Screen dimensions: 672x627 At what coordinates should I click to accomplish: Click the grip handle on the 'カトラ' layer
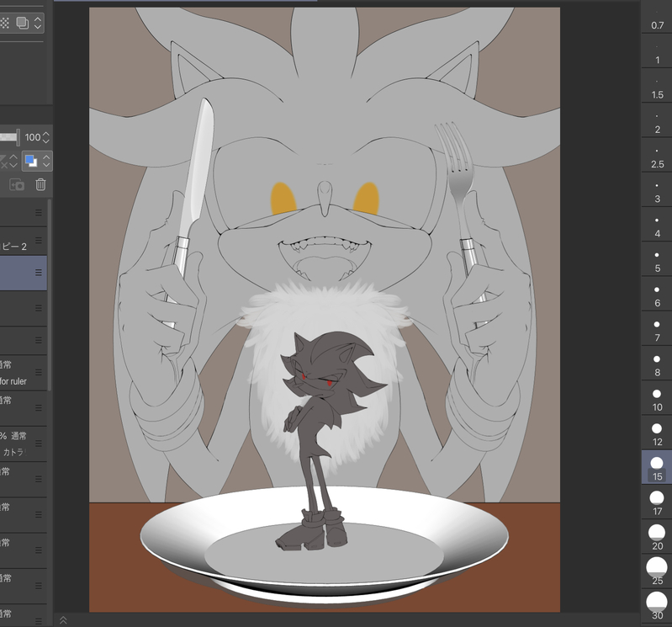click(x=39, y=444)
